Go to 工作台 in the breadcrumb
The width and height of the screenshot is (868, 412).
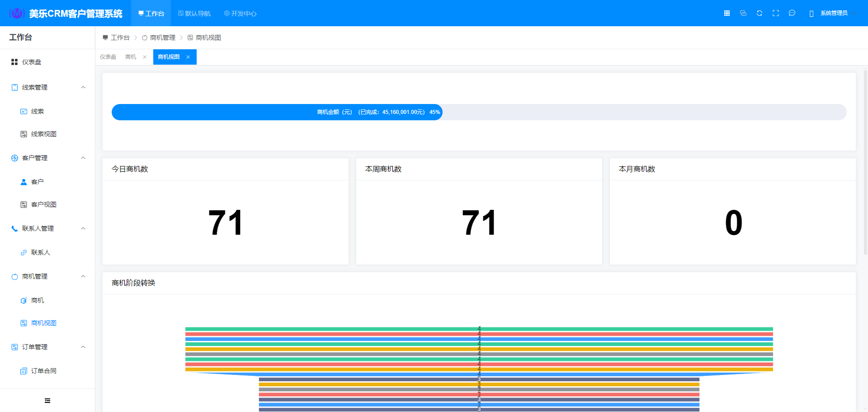click(x=120, y=38)
